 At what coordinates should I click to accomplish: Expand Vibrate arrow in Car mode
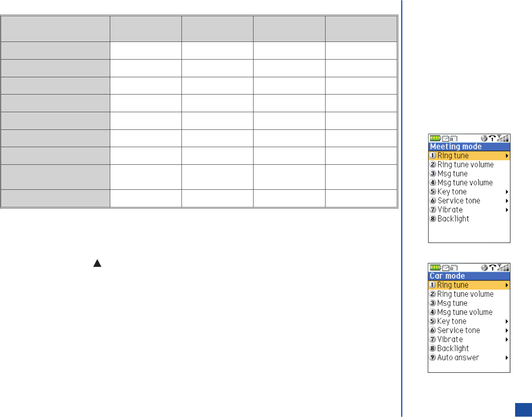[x=507, y=339]
